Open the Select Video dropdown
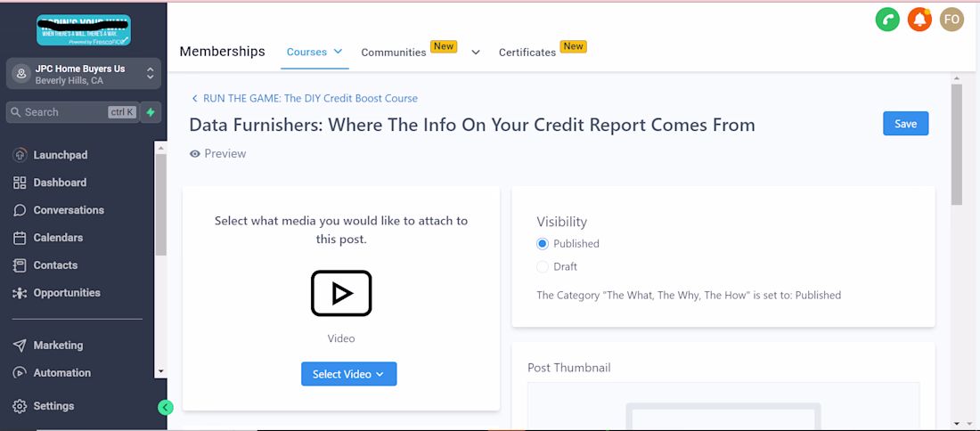 (348, 374)
